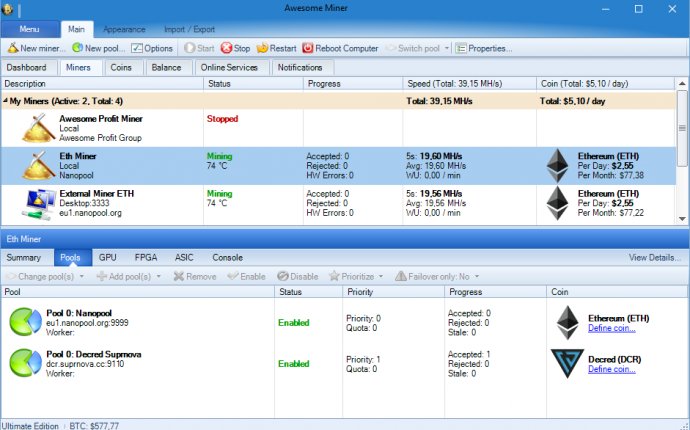
Task: Switch to the Appearance ribbon tab
Action: pos(124,29)
